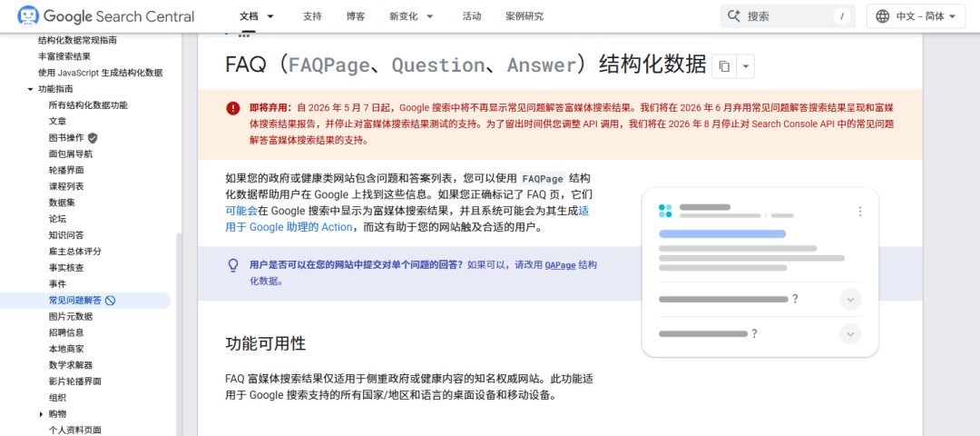Click the 功能可用性 heading
The height and width of the screenshot is (436, 980).
266,344
